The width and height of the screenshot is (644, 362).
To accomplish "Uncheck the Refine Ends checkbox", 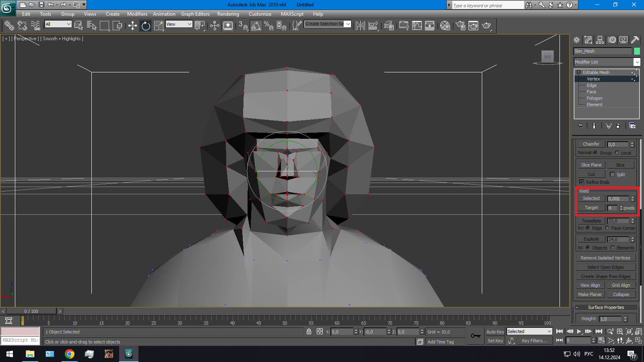I will pyautogui.click(x=582, y=182).
